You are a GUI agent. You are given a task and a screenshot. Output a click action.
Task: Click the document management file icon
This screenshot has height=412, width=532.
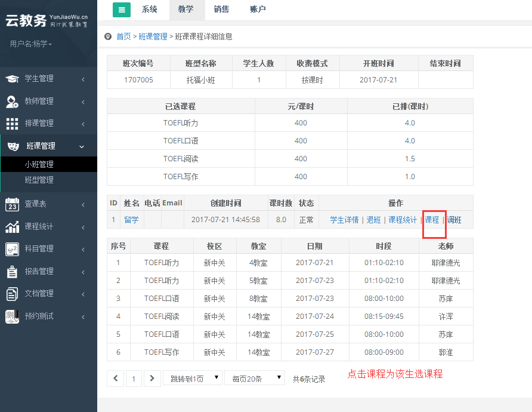click(x=12, y=294)
